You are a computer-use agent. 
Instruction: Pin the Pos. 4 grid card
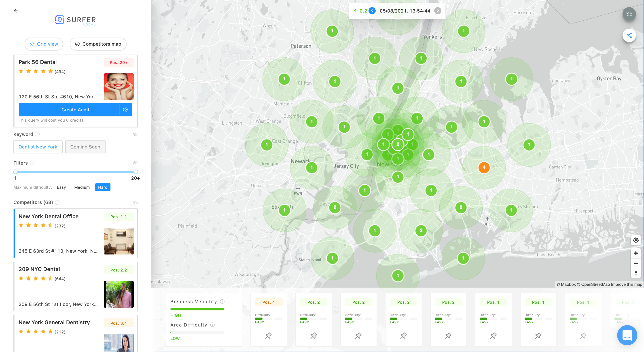[269, 335]
